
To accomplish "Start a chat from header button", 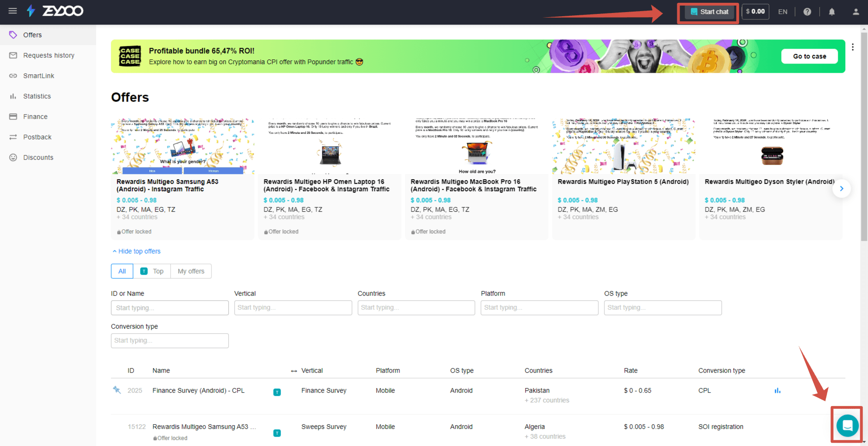I will tap(708, 12).
